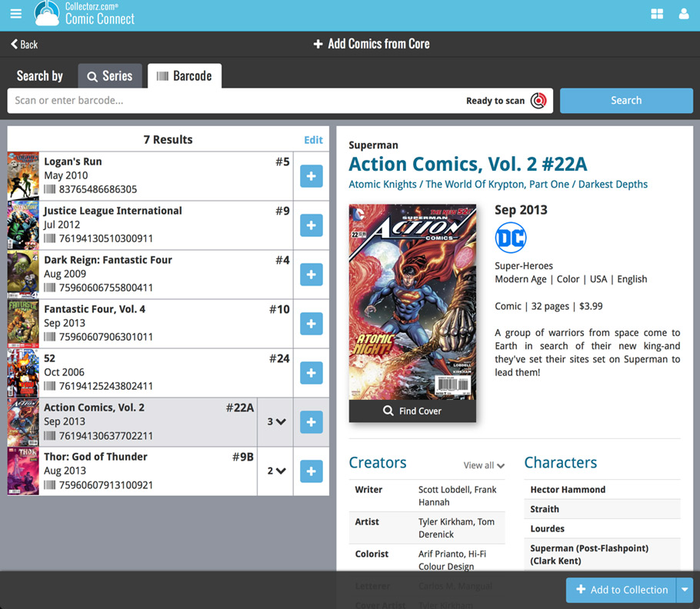Open the hamburger menu

click(16, 14)
